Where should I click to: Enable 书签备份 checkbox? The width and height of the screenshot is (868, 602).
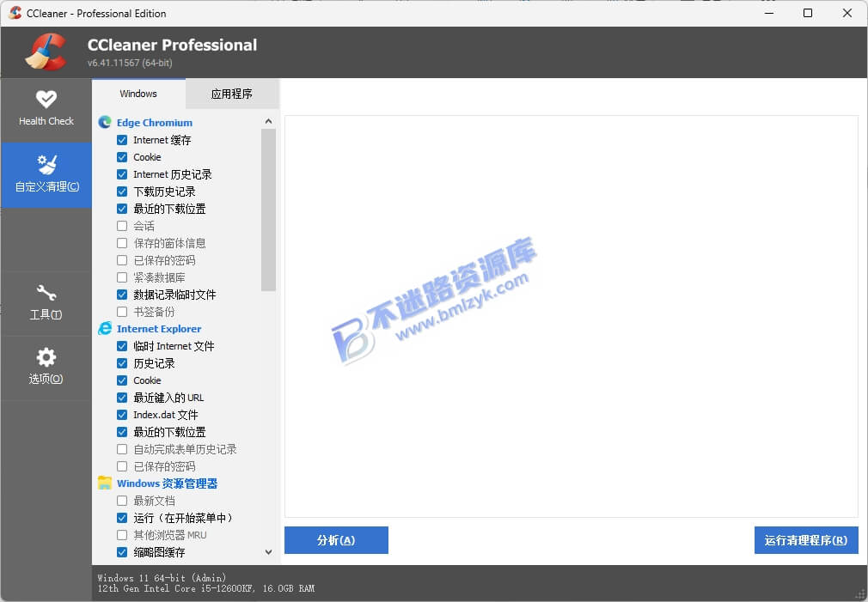tap(122, 312)
